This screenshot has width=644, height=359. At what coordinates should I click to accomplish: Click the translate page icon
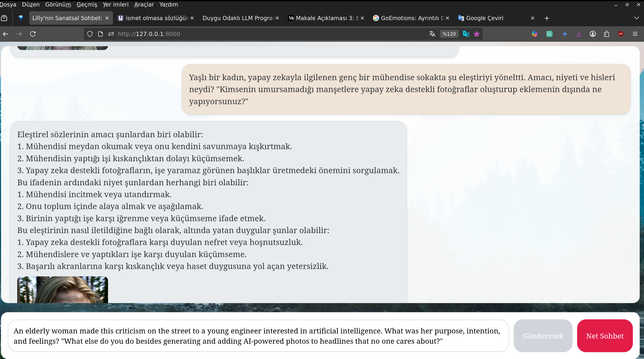tap(432, 34)
